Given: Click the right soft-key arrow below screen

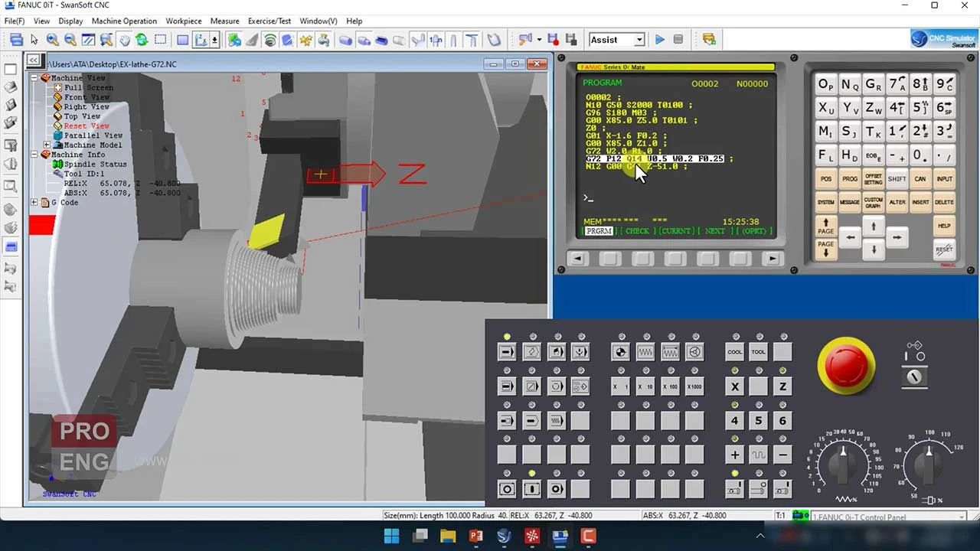Looking at the screenshot, I should pyautogui.click(x=773, y=259).
